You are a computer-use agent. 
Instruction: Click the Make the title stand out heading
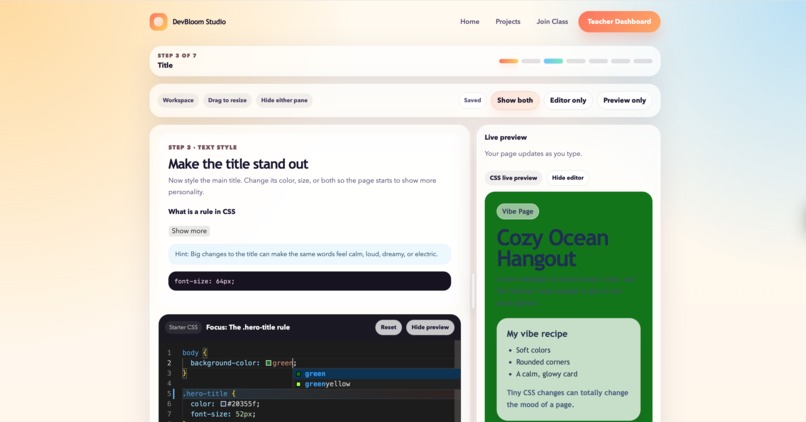(238, 164)
